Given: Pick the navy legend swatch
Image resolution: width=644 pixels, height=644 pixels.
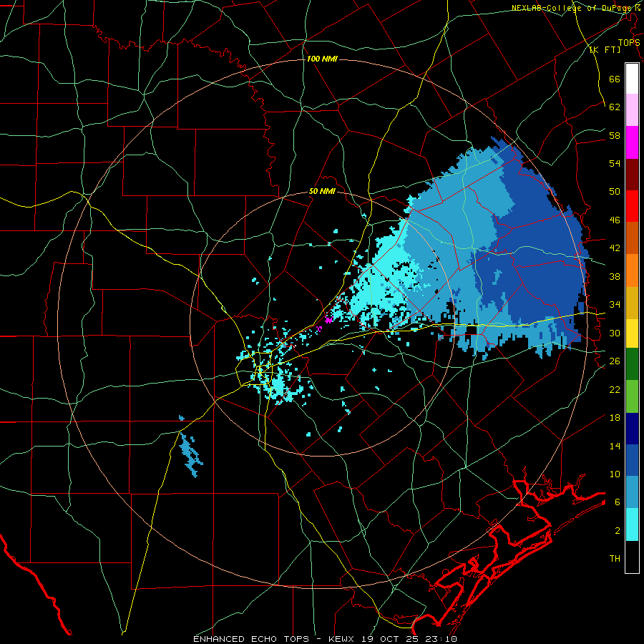Looking at the screenshot, I should [x=632, y=429].
